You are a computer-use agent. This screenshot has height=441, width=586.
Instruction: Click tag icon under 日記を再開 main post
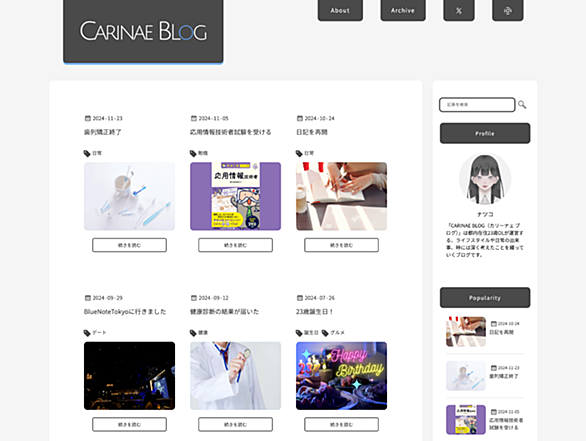[x=299, y=153]
